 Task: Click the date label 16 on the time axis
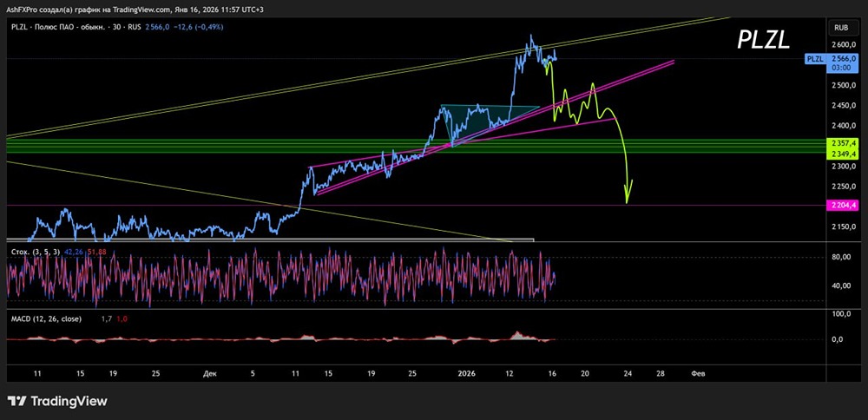tap(552, 374)
